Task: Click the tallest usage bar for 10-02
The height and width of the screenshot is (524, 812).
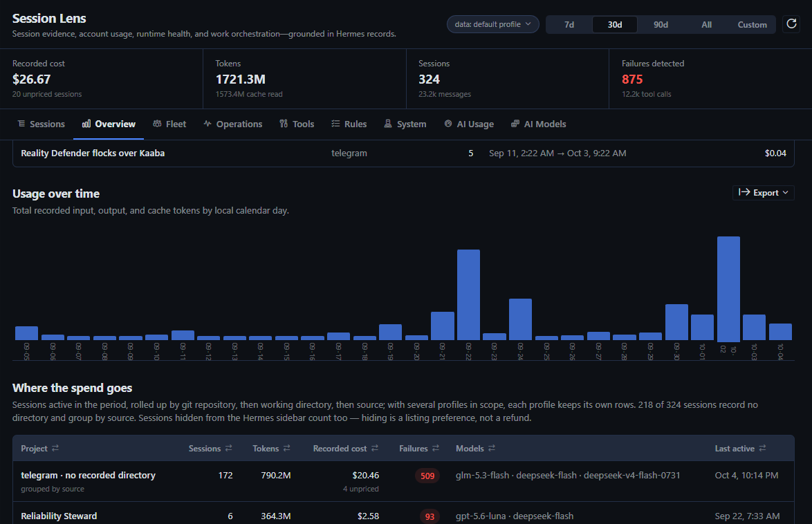Action: [728, 288]
